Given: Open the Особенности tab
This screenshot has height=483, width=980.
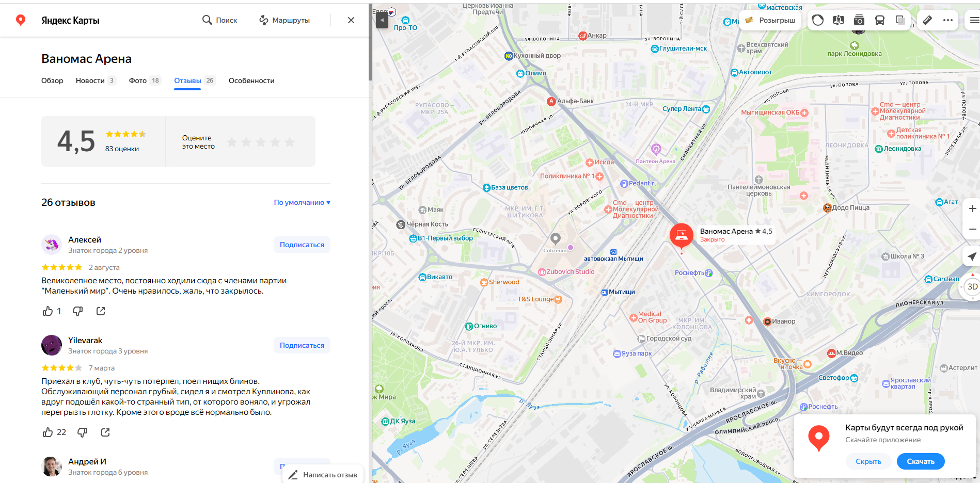Looking at the screenshot, I should (x=251, y=81).
